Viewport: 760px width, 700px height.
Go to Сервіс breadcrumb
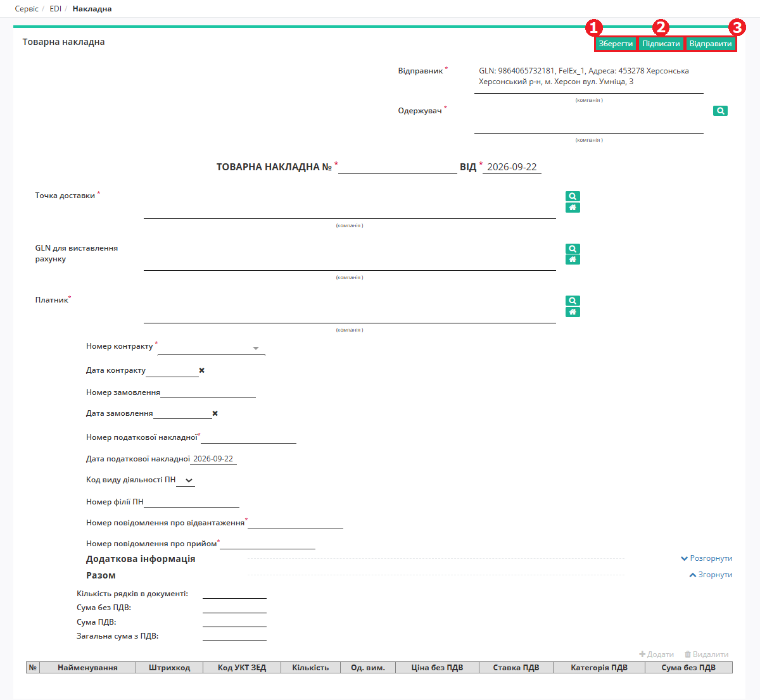pyautogui.click(x=27, y=9)
